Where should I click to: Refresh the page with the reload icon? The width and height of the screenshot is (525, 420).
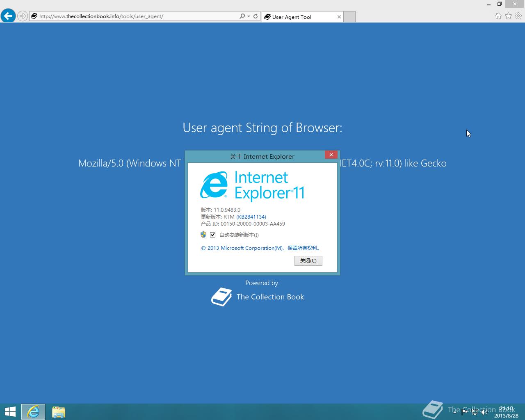[256, 16]
